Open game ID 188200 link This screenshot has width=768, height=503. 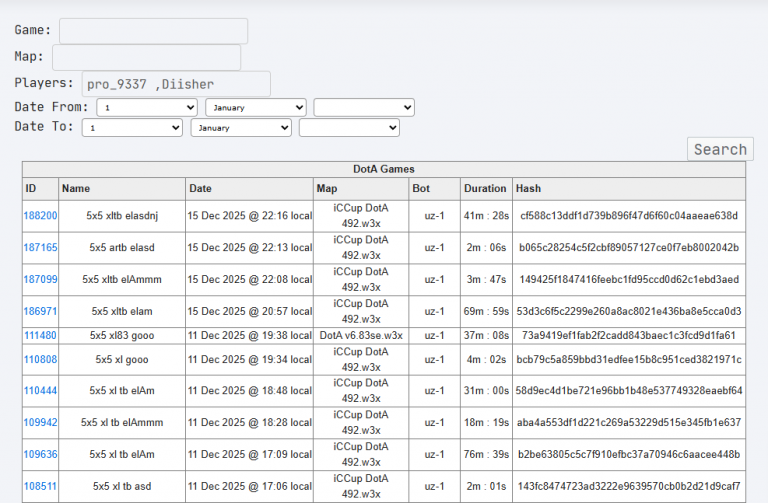pyautogui.click(x=40, y=216)
